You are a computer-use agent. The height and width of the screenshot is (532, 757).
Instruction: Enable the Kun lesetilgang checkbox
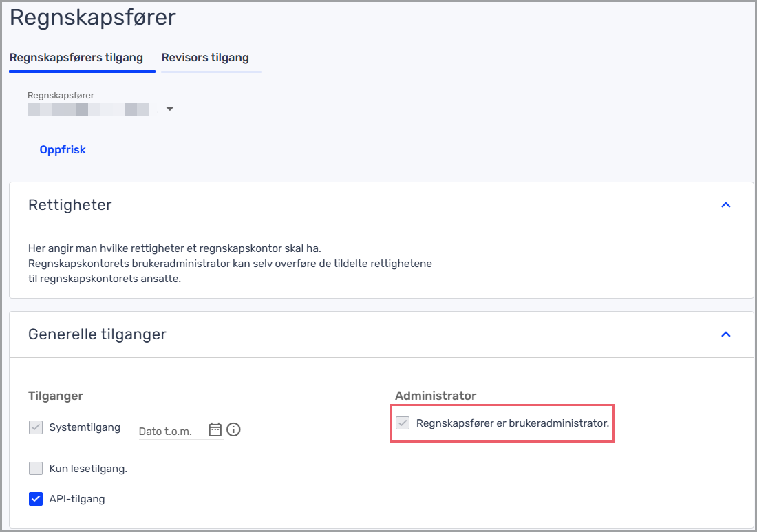pyautogui.click(x=36, y=469)
